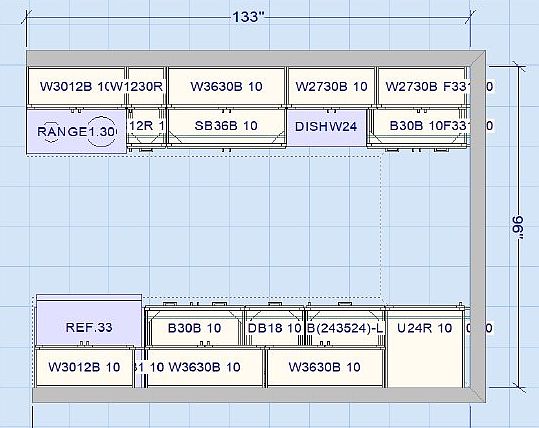The height and width of the screenshot is (428, 539).
Task: Click the 12R base cabinet beside range
Action: [x=147, y=127]
